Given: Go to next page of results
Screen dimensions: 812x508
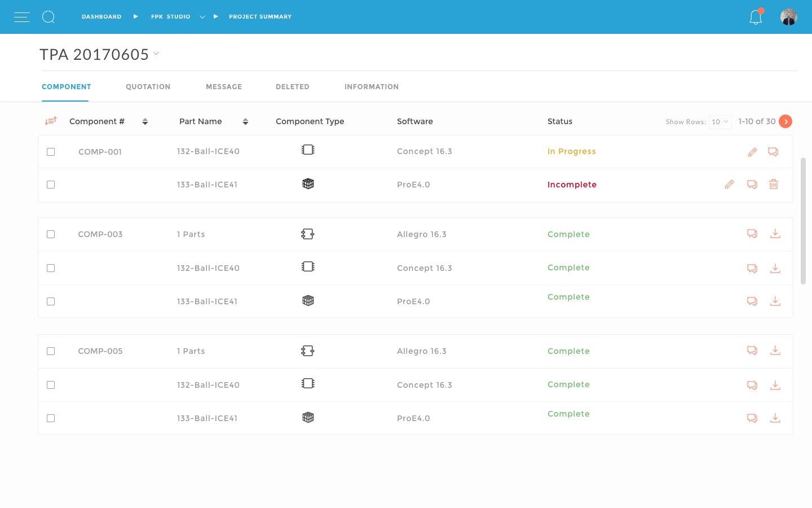Looking at the screenshot, I should 785,121.
